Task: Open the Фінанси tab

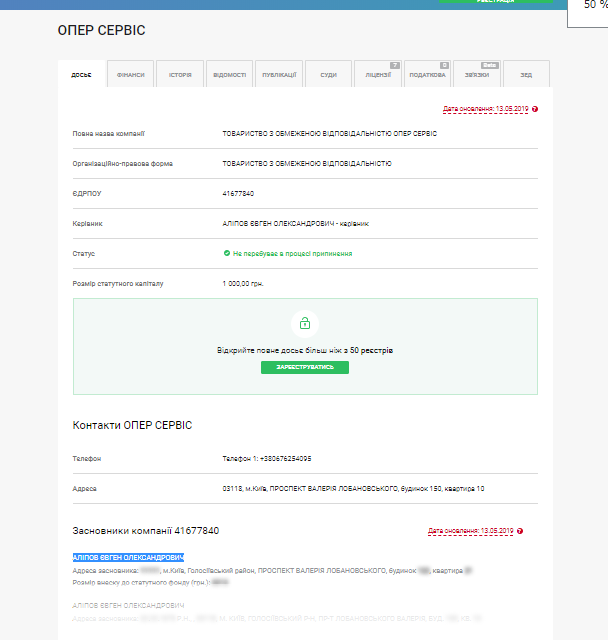Action: coord(130,75)
